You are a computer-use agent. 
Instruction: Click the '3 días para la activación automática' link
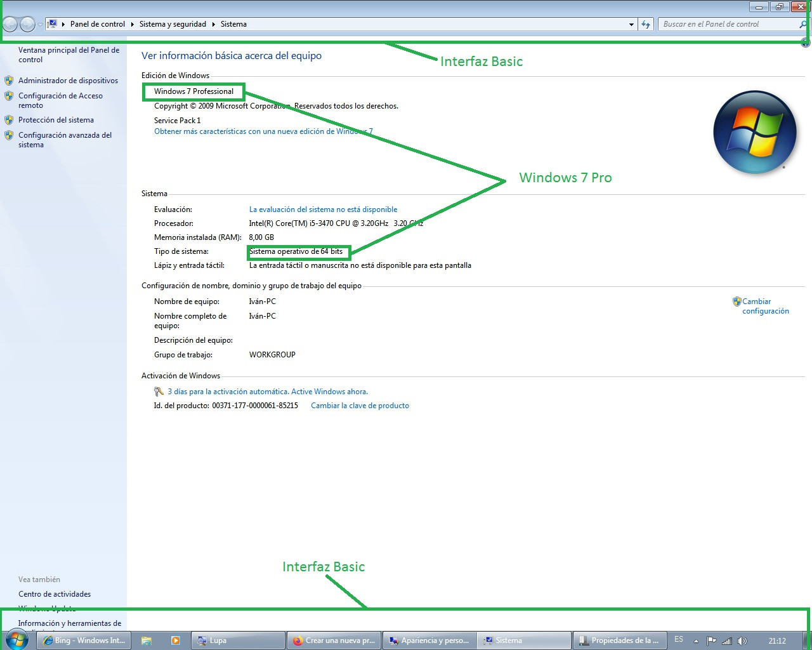[x=268, y=392]
